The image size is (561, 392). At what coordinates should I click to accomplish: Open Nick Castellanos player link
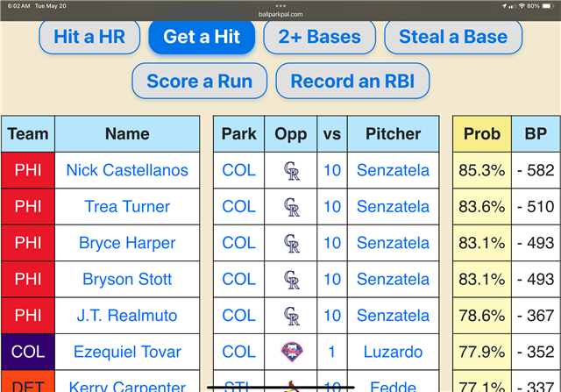click(127, 170)
